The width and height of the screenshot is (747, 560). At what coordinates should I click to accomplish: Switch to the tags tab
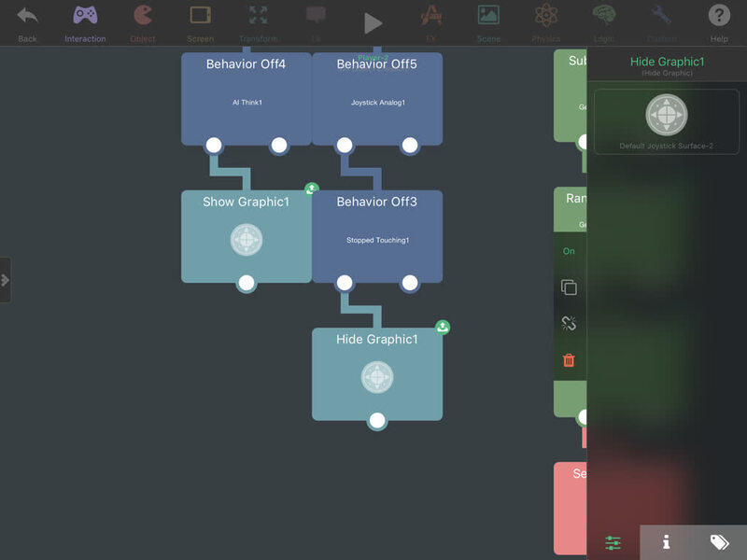(x=720, y=542)
